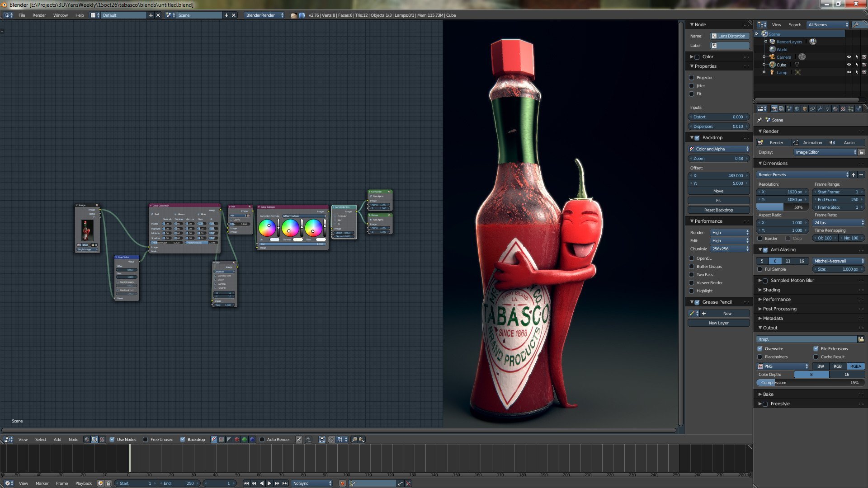868x488 pixels.
Task: Open the Constraints properties tab (chain icon)
Action: click(x=812, y=109)
